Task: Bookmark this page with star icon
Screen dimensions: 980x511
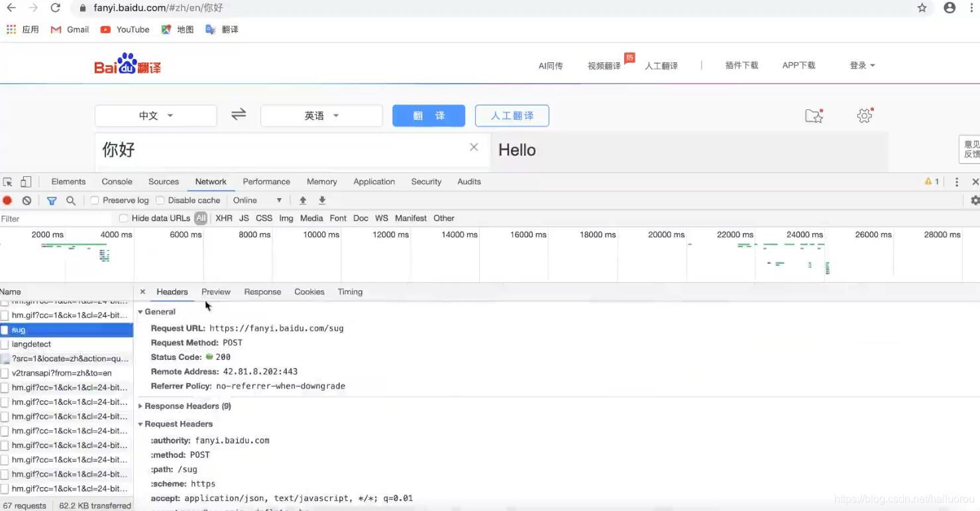Action: (922, 8)
